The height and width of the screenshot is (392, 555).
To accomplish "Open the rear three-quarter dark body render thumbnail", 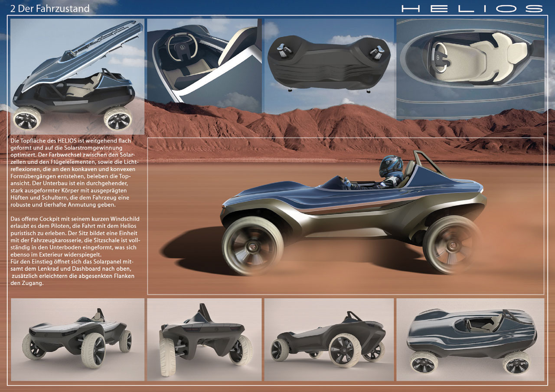I will (x=329, y=339).
